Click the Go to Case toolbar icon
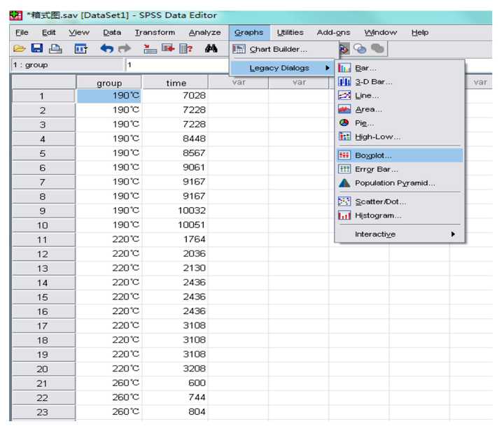The image size is (504, 433). (x=150, y=49)
